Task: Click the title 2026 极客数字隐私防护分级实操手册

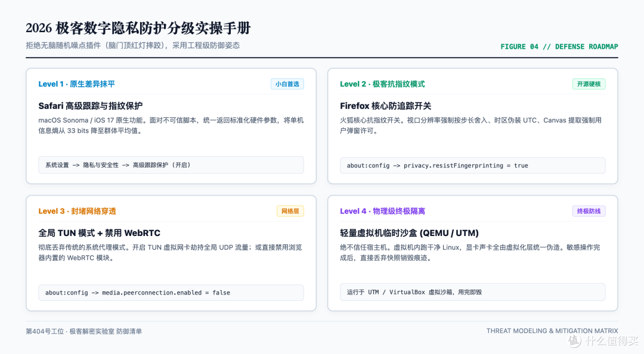Action: click(138, 29)
